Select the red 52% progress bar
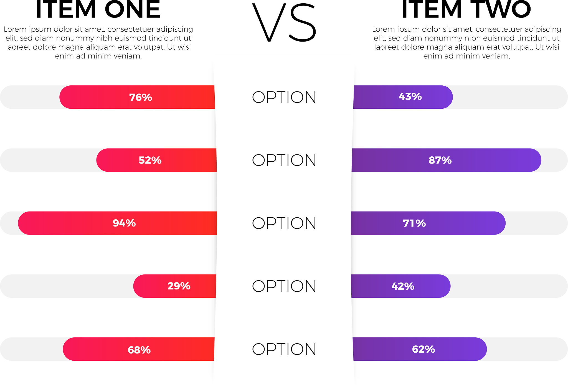 pos(156,160)
